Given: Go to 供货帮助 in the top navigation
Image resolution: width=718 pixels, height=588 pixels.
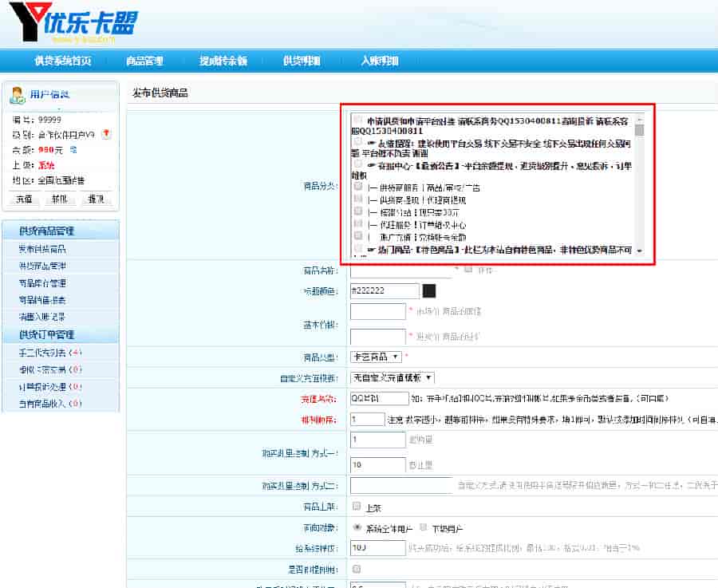Looking at the screenshot, I should pos(302,61).
